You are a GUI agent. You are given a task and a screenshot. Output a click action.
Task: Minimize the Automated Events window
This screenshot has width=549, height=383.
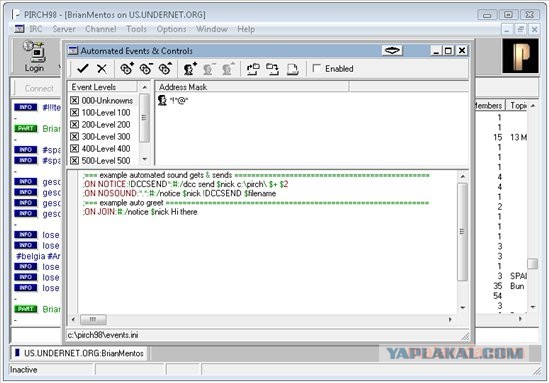point(436,51)
